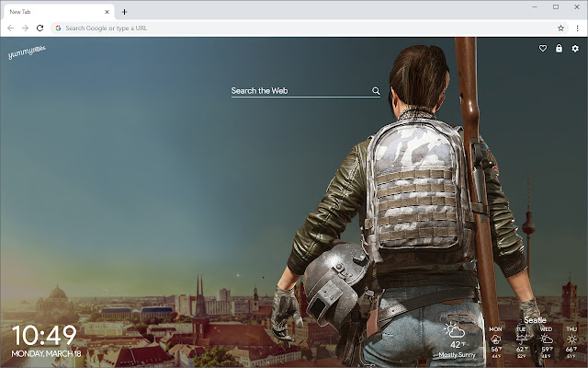Click the THU forecast sunny icon
The image size is (588, 368).
pos(571,339)
